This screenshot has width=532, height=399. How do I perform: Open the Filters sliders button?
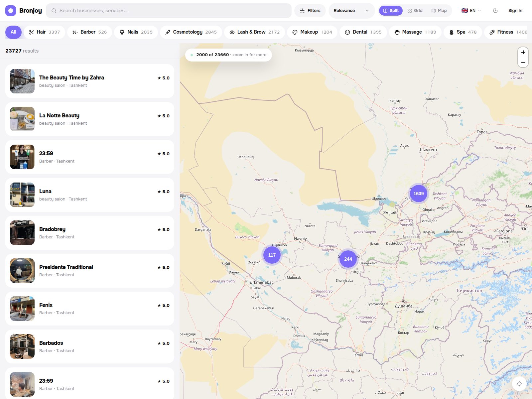310,11
